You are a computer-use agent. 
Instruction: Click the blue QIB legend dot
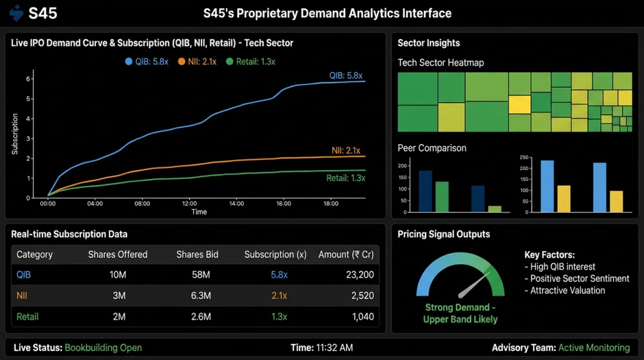coord(129,61)
